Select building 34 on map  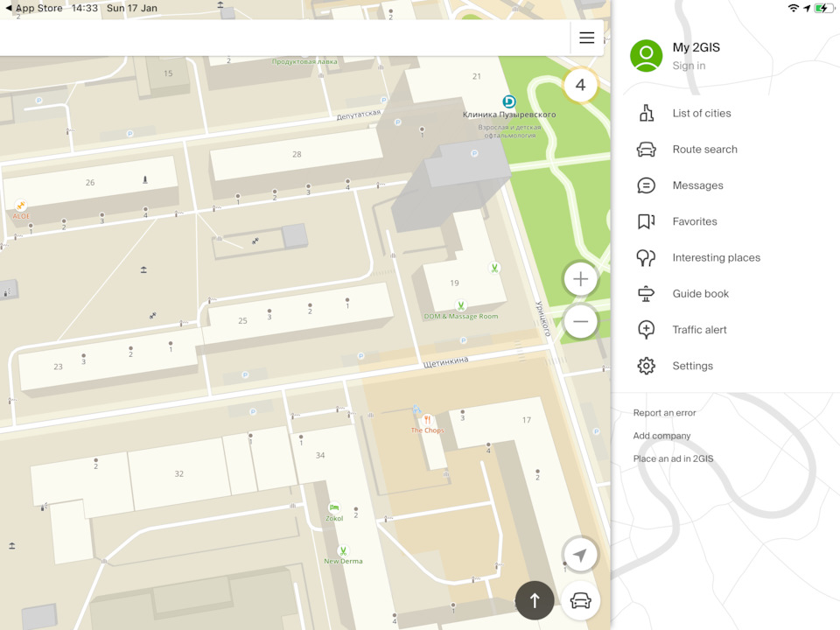click(320, 455)
